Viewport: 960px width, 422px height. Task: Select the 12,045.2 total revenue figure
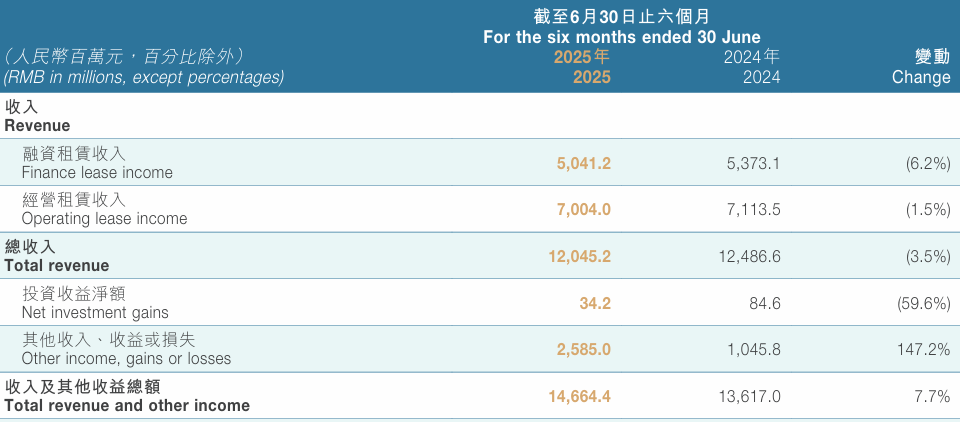(x=579, y=256)
